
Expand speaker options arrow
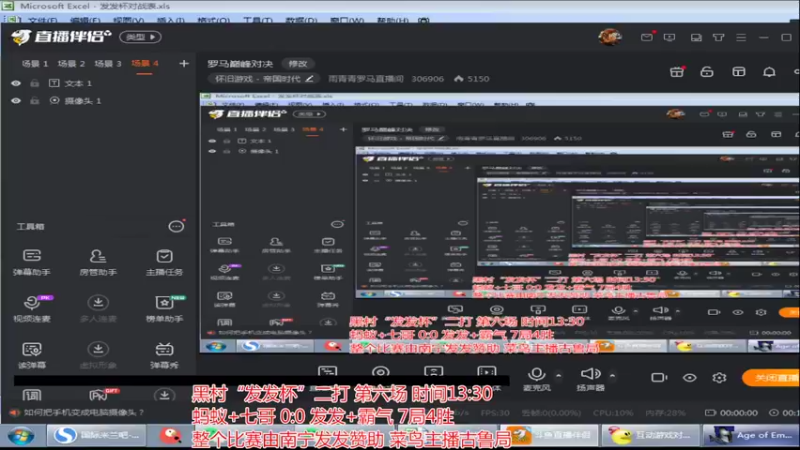(612, 376)
